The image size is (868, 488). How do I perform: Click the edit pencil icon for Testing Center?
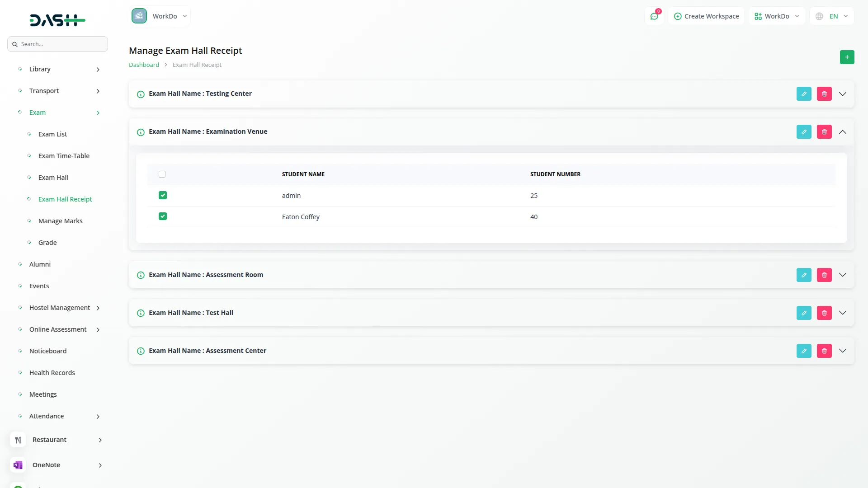pyautogui.click(x=804, y=94)
